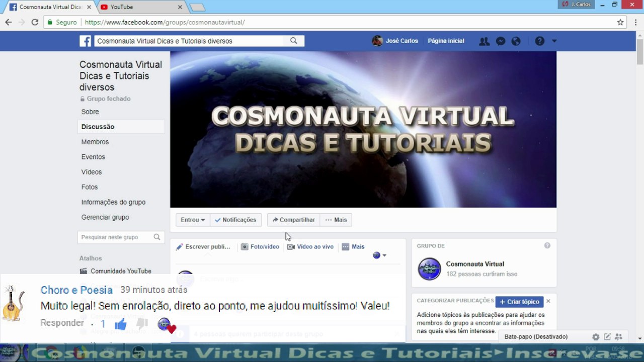Go to the group's Eventos

coord(93,157)
